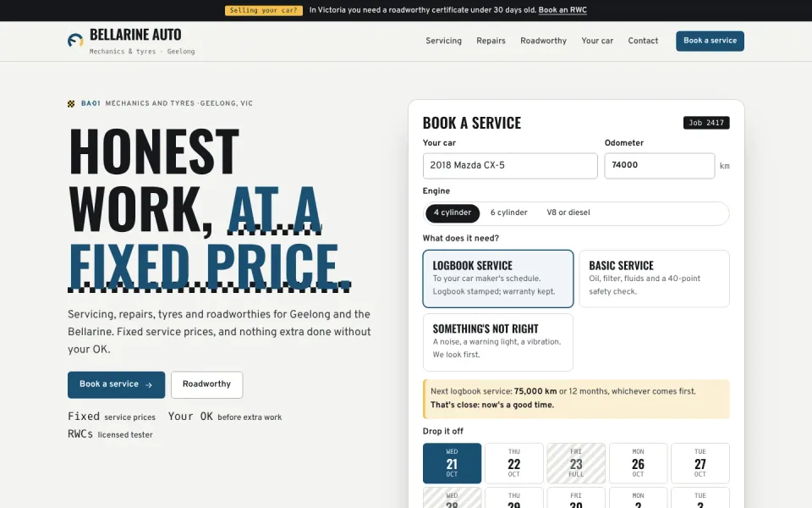Choose the Basic Service card
The height and width of the screenshot is (508, 812).
click(654, 279)
